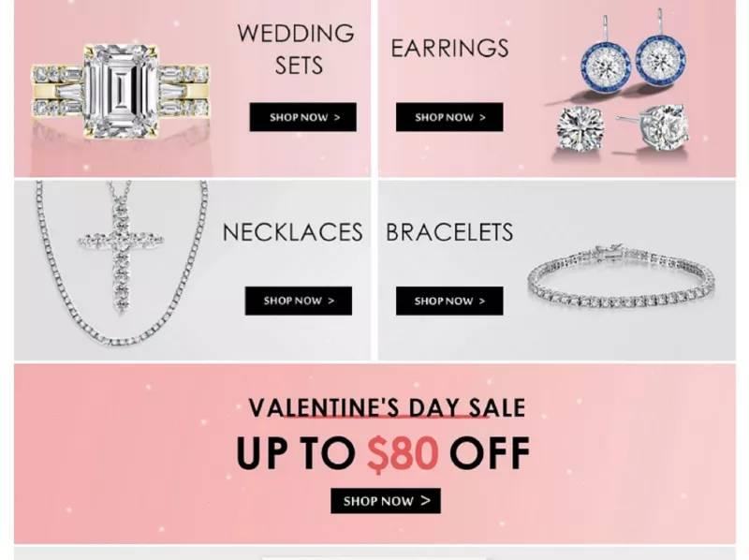Click Shop Now under Bracelets
This screenshot has height=560, width=749.
[x=449, y=301]
